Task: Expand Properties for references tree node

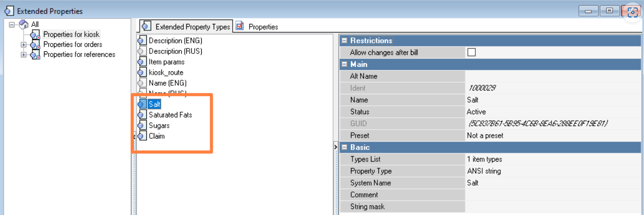Action: coord(23,55)
